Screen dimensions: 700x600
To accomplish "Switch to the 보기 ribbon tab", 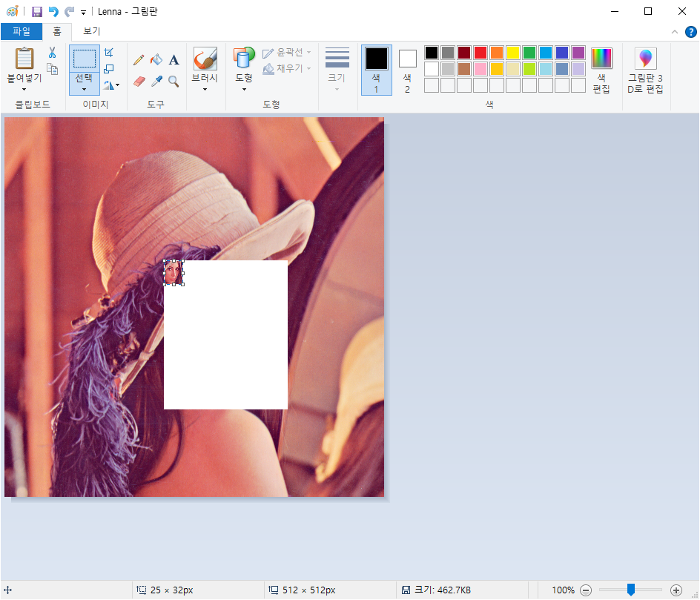I will coord(91,31).
